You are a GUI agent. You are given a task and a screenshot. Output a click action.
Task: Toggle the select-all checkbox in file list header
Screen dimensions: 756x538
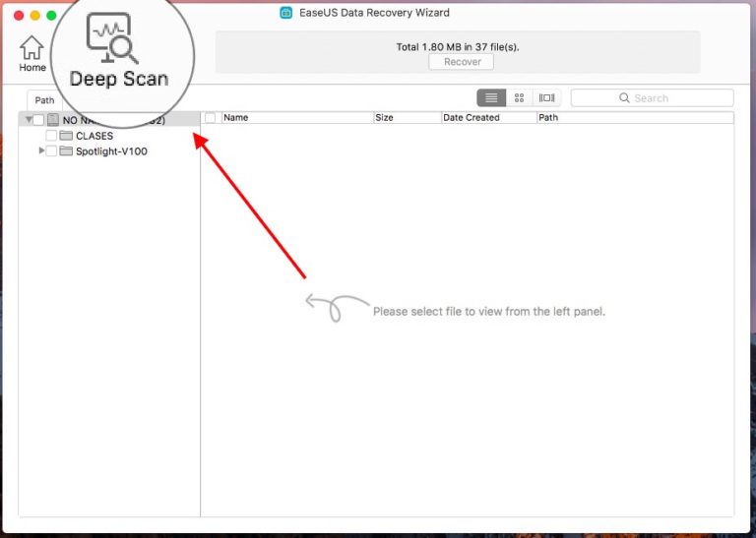pos(210,118)
